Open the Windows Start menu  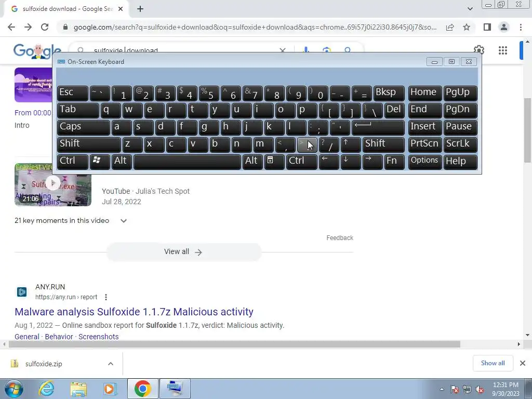(14, 389)
